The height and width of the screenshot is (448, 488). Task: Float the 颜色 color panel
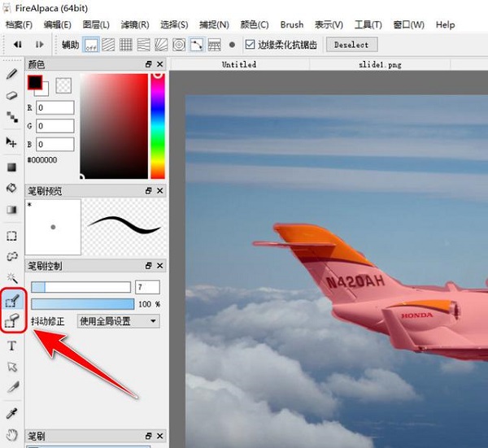tap(149, 64)
